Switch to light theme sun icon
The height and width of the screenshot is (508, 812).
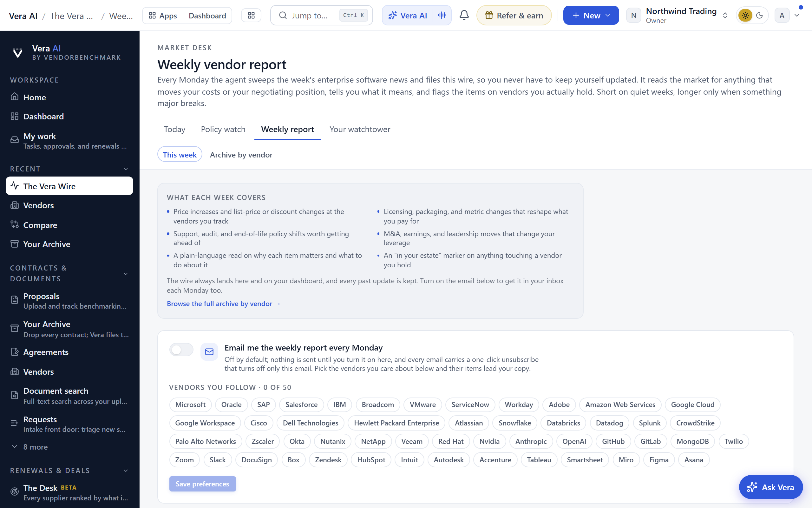point(745,16)
